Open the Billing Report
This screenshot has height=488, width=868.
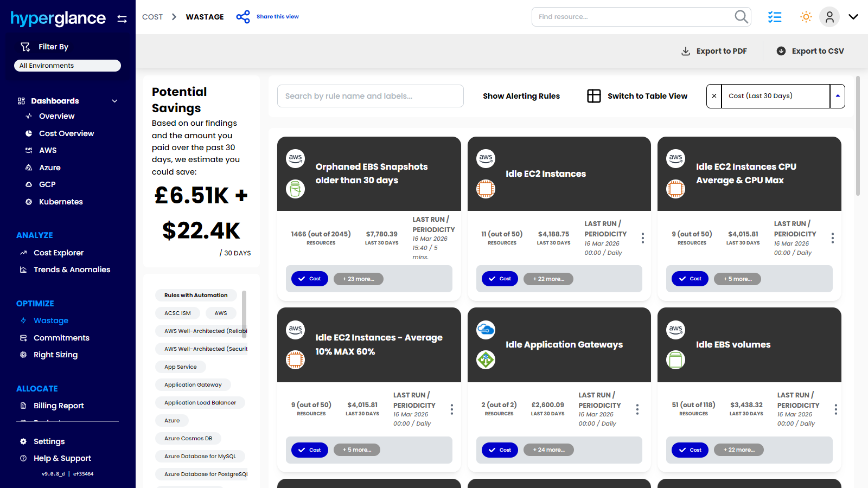pyautogui.click(x=59, y=406)
